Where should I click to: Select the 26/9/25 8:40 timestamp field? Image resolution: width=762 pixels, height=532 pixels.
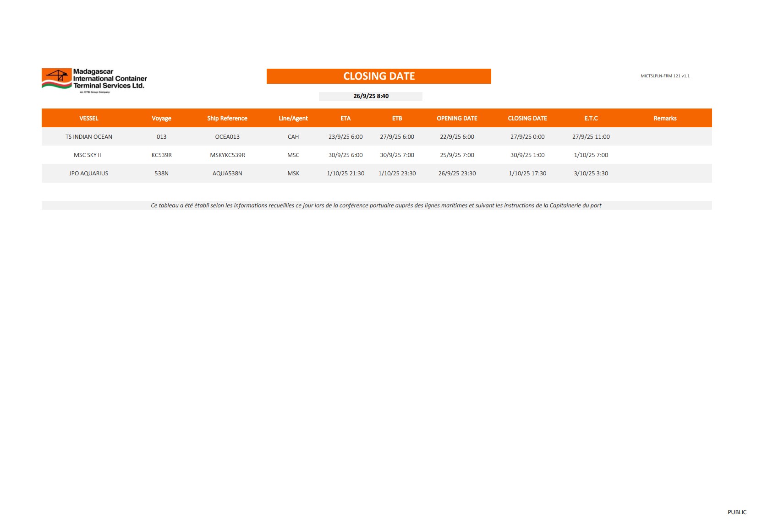[x=371, y=96]
